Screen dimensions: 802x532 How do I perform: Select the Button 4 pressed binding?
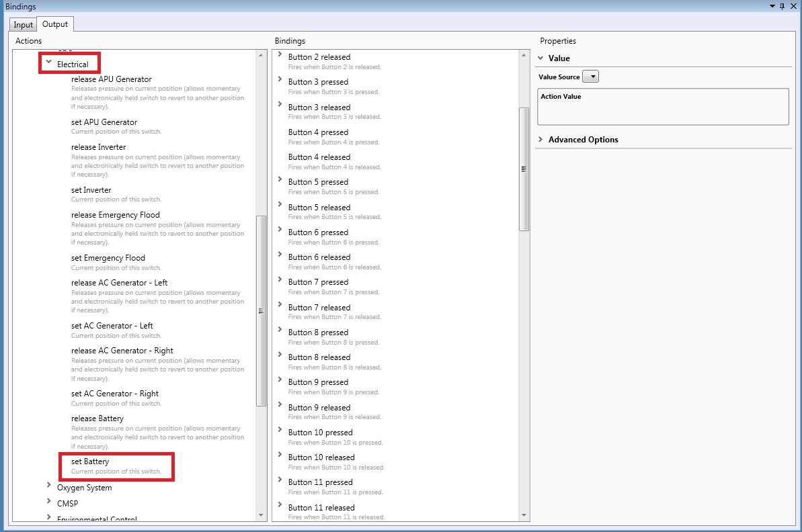(x=318, y=132)
